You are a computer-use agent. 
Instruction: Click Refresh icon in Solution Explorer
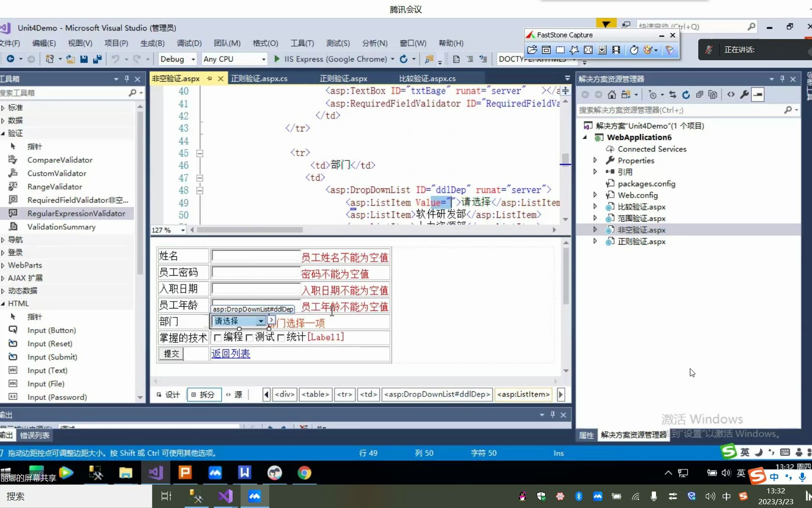click(x=686, y=95)
